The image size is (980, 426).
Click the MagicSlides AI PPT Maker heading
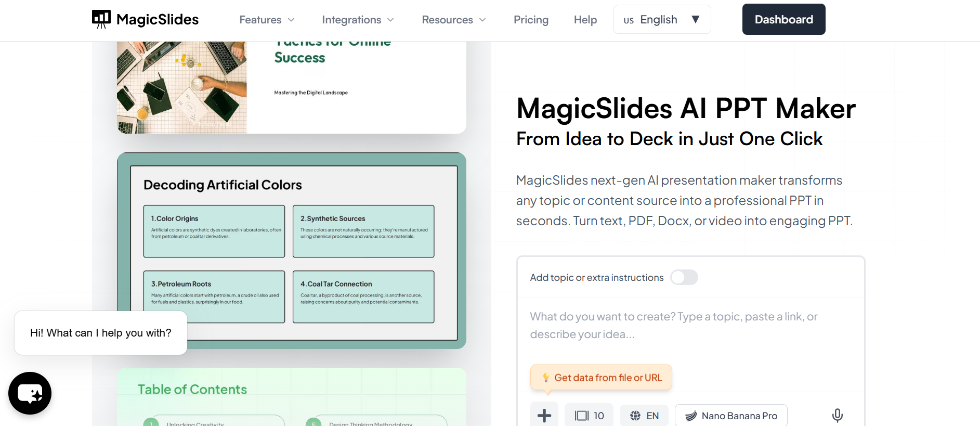click(x=686, y=109)
